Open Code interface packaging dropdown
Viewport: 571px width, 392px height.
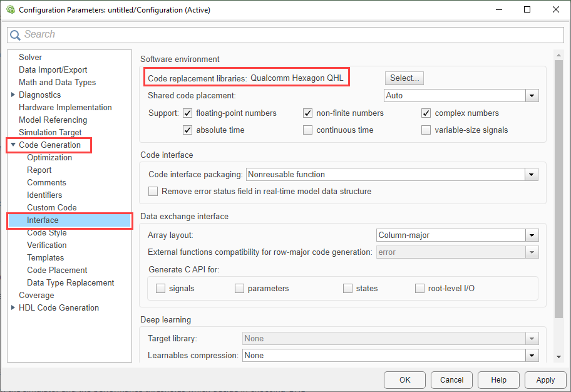tap(532, 175)
